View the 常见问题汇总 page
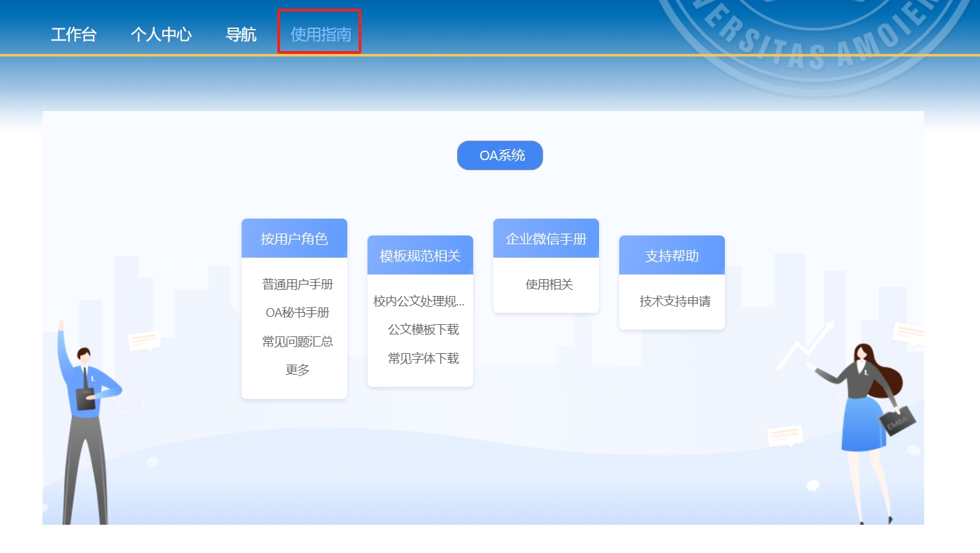Screen dimensions: 980x553 coord(297,342)
